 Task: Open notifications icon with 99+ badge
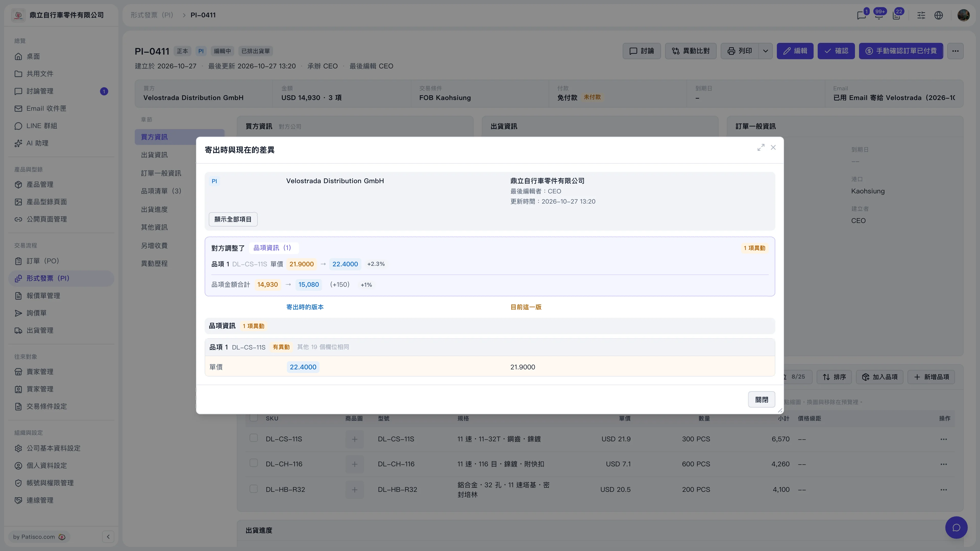[879, 15]
